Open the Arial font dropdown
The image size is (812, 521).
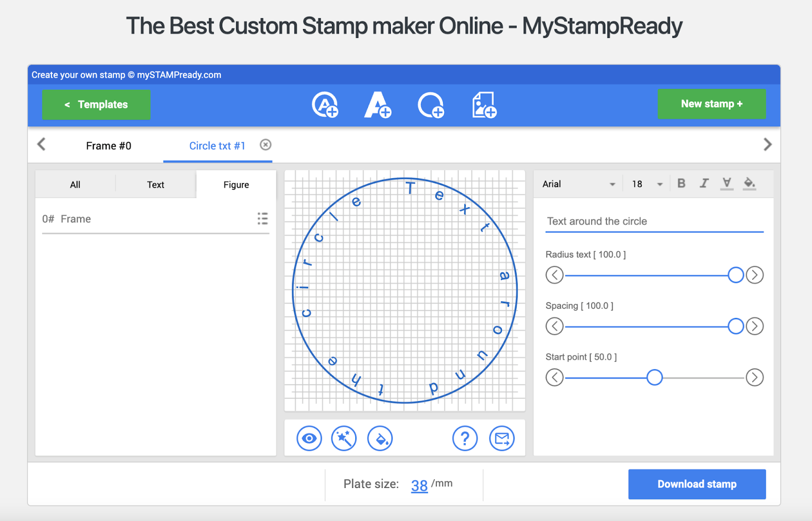tap(579, 184)
